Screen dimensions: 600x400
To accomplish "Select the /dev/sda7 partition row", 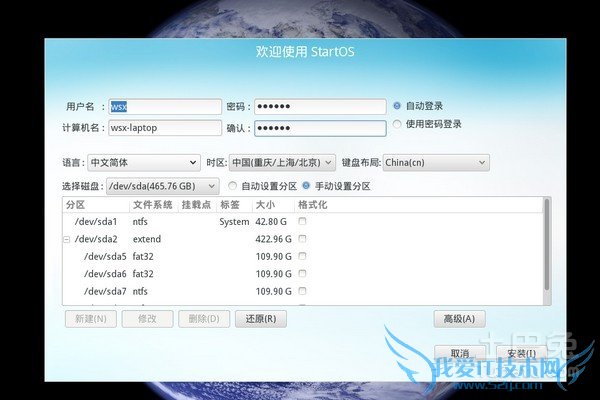I will (303, 291).
